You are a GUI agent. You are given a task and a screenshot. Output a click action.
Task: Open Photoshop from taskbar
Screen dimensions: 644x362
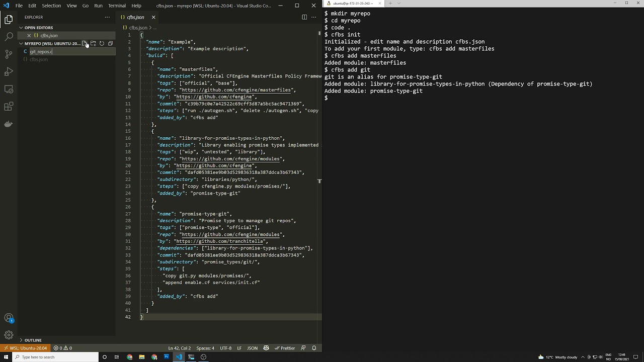click(167, 357)
